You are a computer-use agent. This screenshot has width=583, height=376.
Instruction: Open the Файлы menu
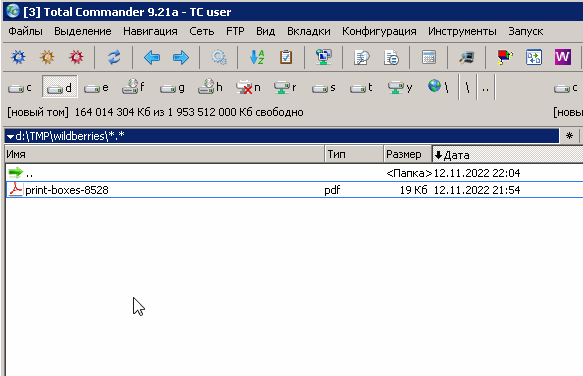25,31
